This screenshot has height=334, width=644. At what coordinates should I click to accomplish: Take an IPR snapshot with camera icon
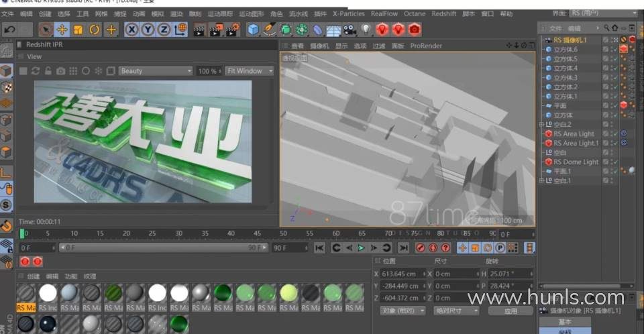click(60, 71)
